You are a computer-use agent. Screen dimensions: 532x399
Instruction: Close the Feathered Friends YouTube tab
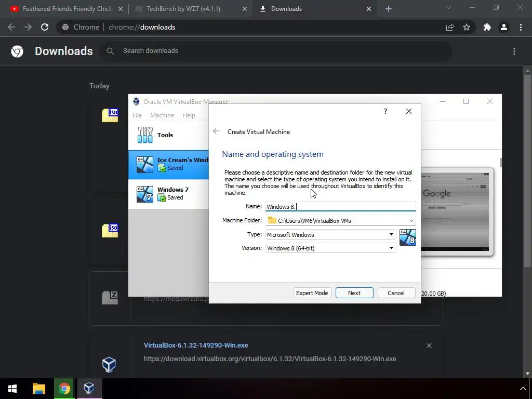pos(121,9)
